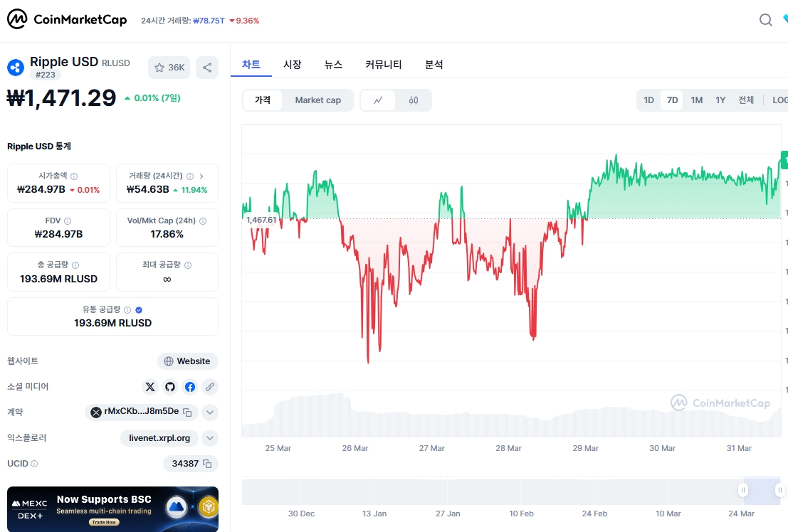The image size is (788, 532).
Task: Open the 분석 tab
Action: coord(434,64)
